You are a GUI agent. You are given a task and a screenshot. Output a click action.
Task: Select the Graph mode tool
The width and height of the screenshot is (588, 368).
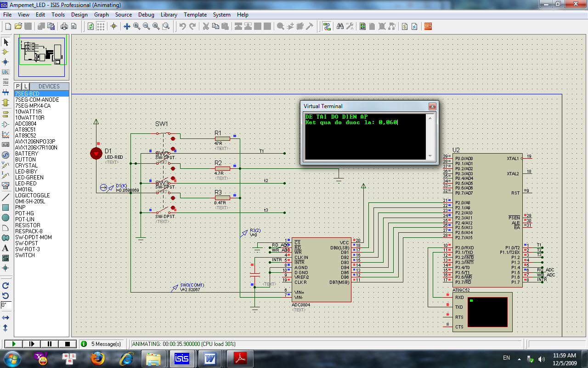(x=6, y=135)
